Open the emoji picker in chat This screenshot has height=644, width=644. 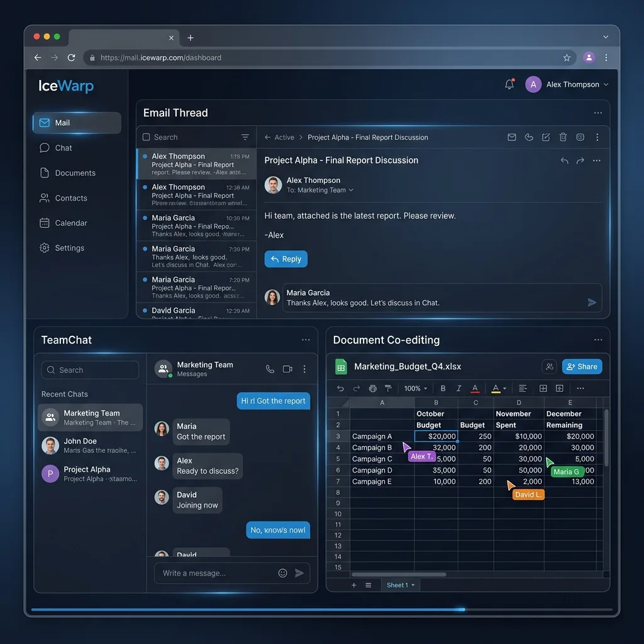[282, 573]
